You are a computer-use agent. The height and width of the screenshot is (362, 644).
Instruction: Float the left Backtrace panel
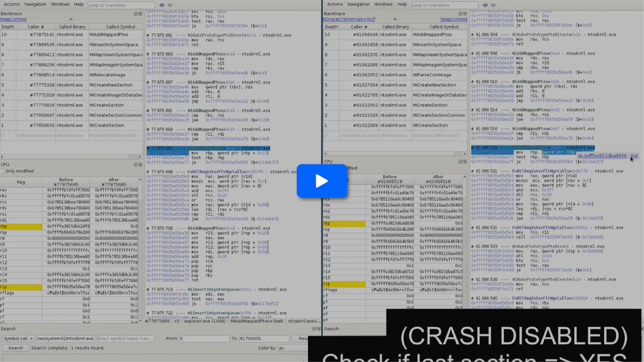136,14
